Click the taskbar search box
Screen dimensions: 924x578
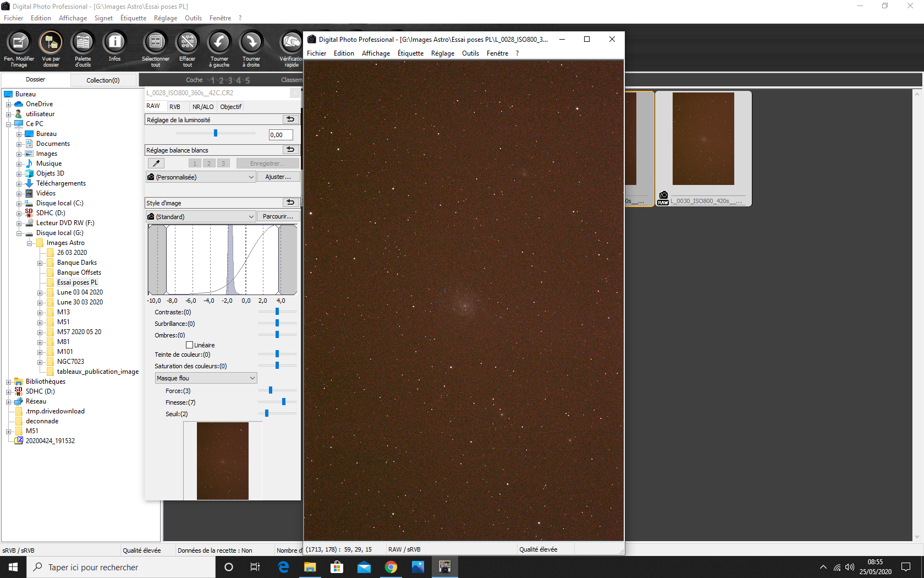(x=121, y=567)
